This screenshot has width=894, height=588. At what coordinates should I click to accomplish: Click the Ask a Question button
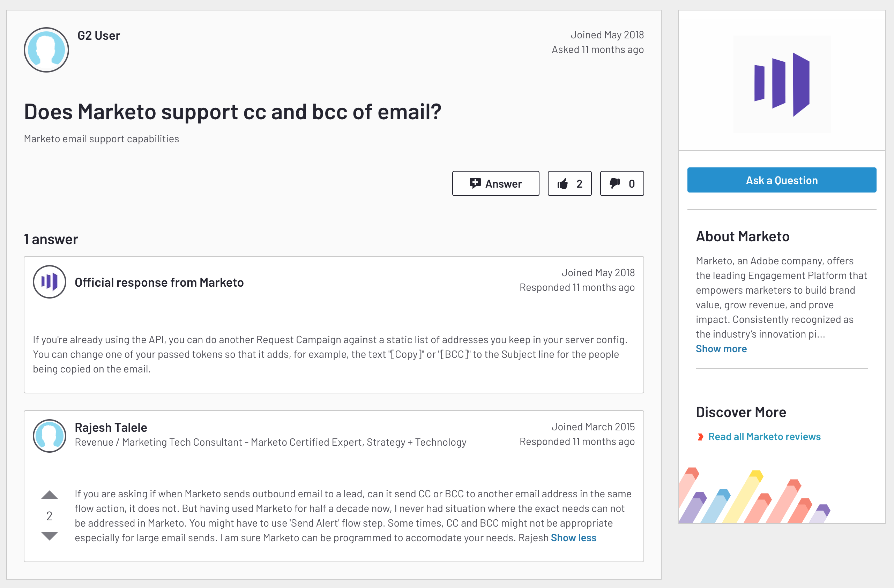[x=782, y=180]
